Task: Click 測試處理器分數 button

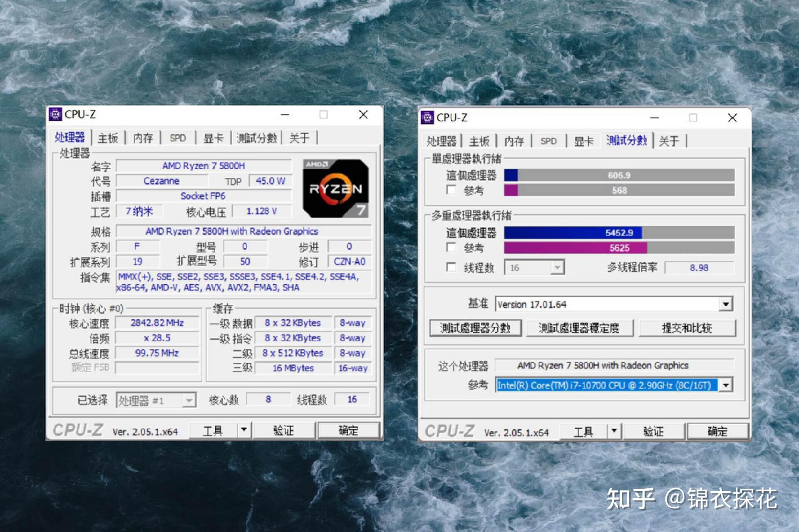Action: tap(475, 328)
